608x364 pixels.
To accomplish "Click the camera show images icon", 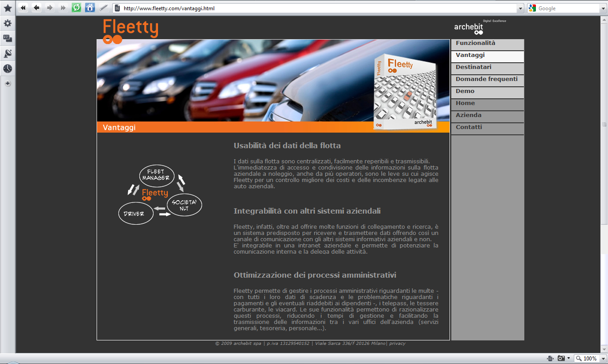I will click(x=561, y=358).
